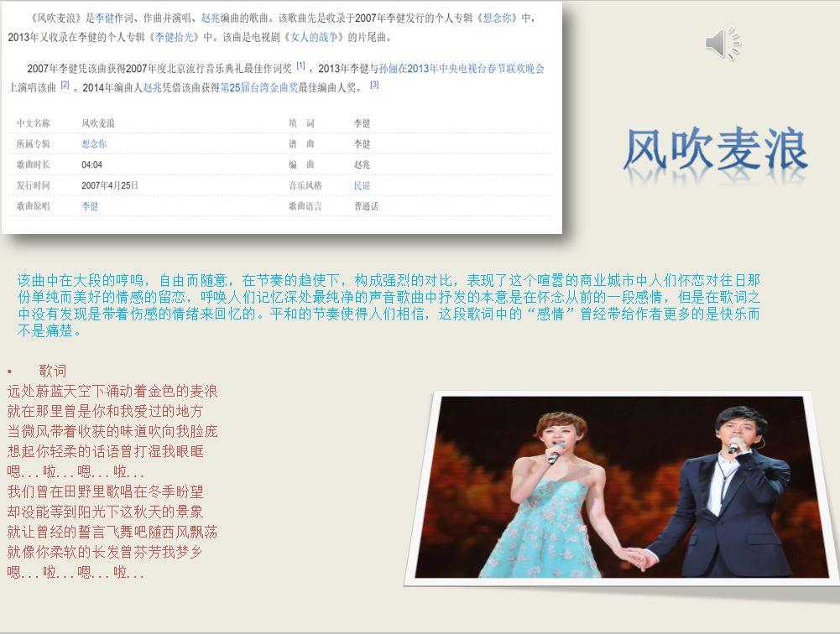
Task: Select the 中文名称 label
Action: point(34,123)
